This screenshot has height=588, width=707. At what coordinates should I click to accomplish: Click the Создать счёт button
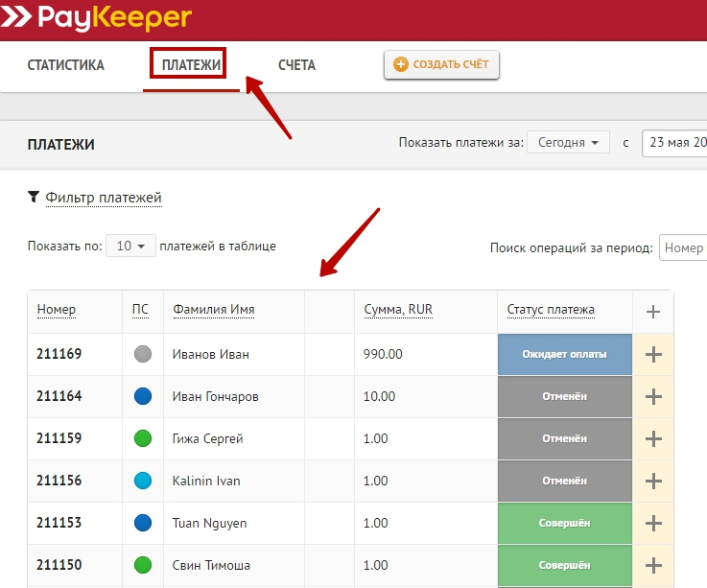(441, 64)
